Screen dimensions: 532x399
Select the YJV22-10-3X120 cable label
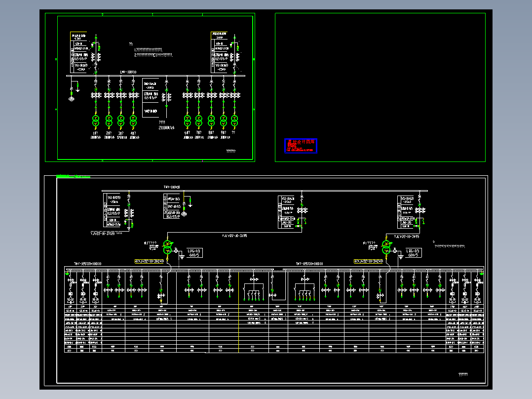(103, 234)
